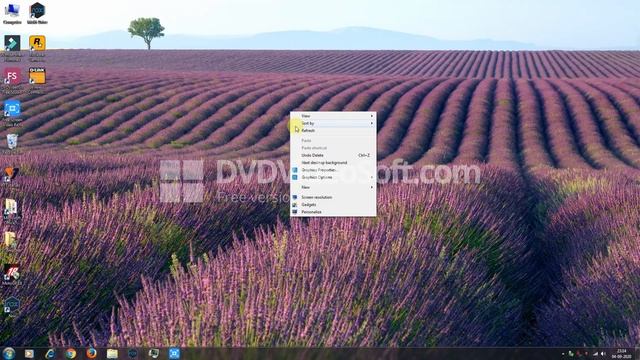Open the Rockstar Games Launcher shortcut
The image size is (640, 360).
click(37, 48)
